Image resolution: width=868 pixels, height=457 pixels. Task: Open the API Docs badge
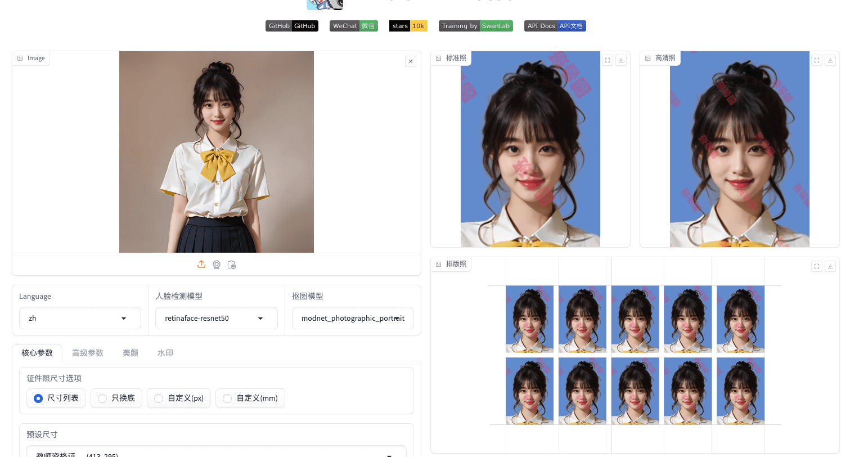point(555,26)
